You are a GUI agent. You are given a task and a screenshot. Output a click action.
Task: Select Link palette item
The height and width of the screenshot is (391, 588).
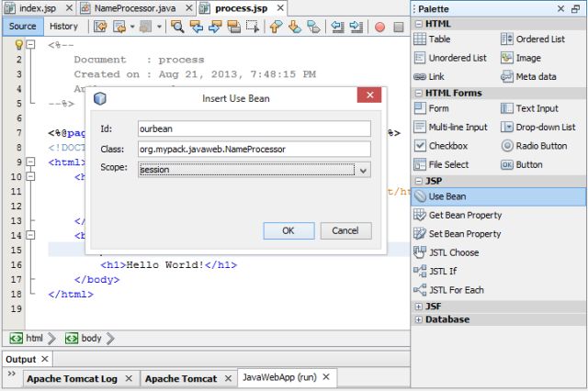point(429,77)
